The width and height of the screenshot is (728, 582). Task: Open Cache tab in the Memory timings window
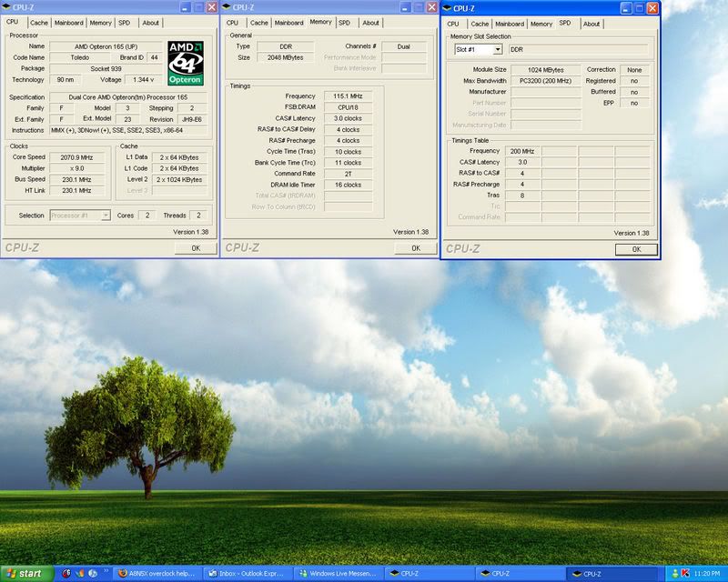[259, 23]
